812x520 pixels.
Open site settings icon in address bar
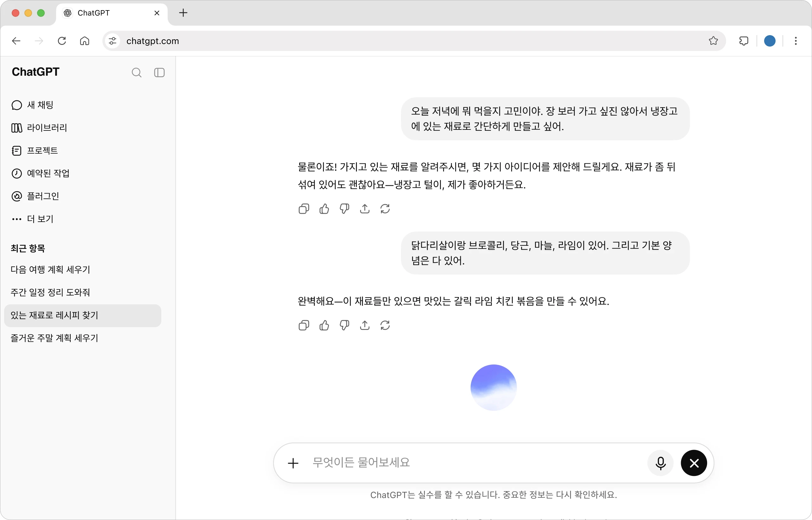pos(113,41)
